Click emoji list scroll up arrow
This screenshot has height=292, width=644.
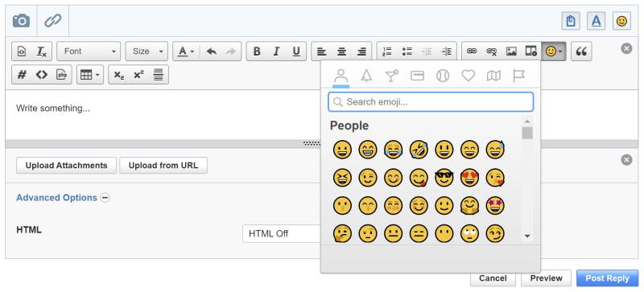click(x=527, y=121)
